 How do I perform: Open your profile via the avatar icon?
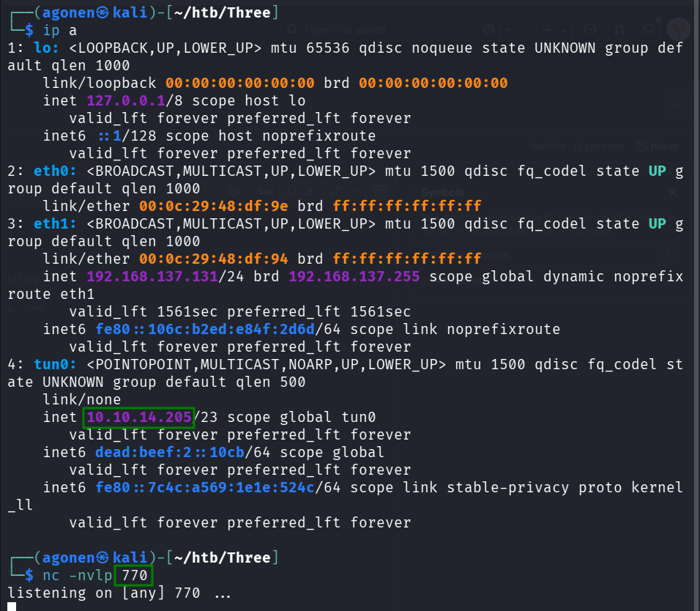(x=677, y=29)
